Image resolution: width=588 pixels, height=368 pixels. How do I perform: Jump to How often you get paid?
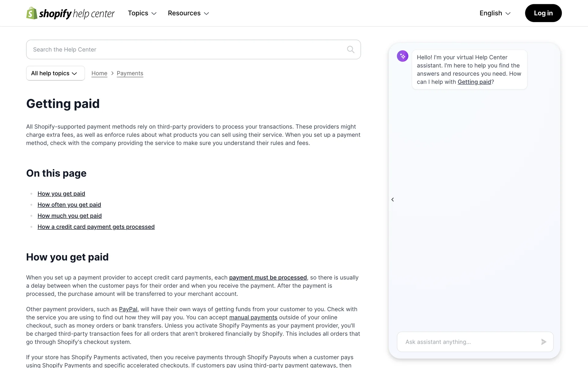[x=69, y=205]
